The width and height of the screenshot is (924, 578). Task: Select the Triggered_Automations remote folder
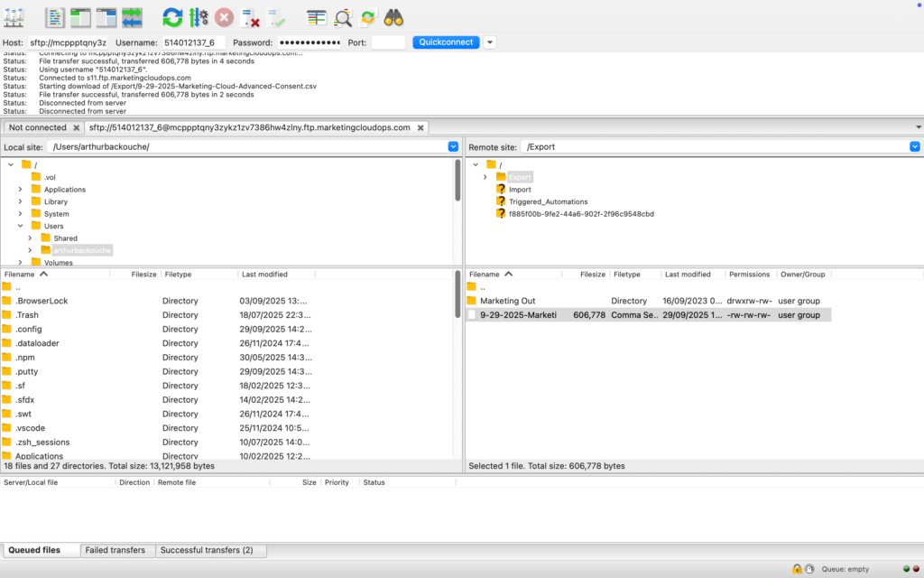pyautogui.click(x=548, y=201)
